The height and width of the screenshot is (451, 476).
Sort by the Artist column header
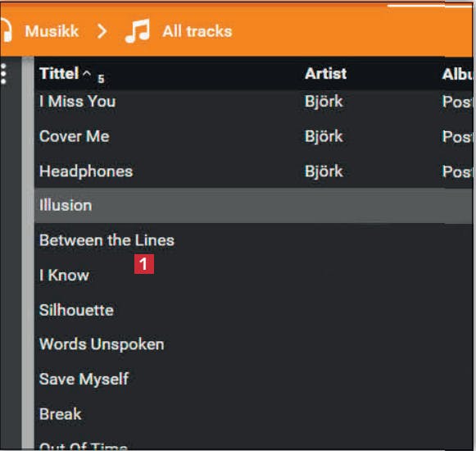click(326, 74)
